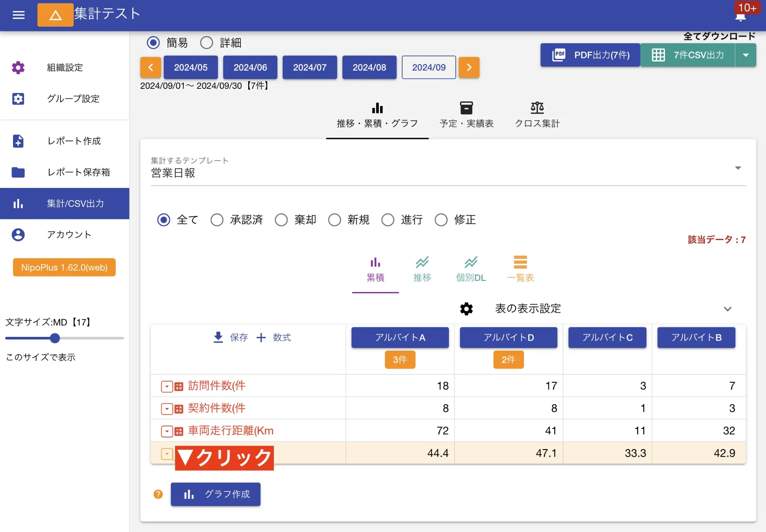This screenshot has height=532, width=766.
Task: Switch to the 予定・実績表 tab
Action: click(x=466, y=114)
